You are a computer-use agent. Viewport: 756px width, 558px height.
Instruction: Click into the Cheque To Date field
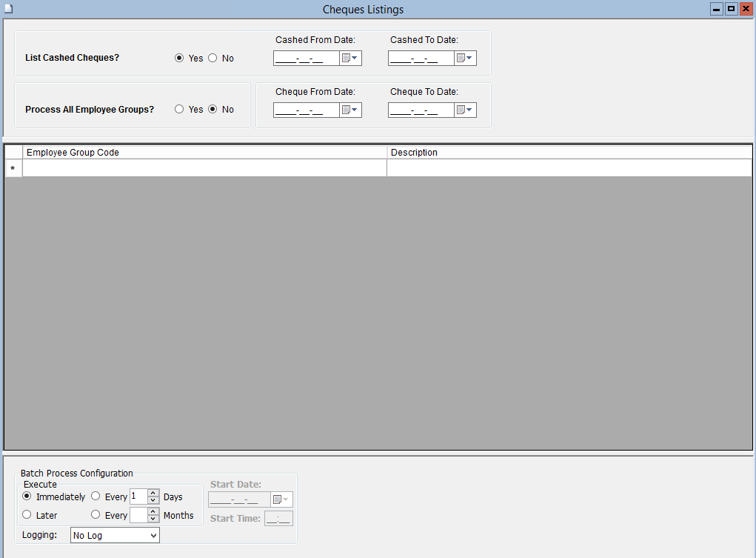tap(421, 110)
